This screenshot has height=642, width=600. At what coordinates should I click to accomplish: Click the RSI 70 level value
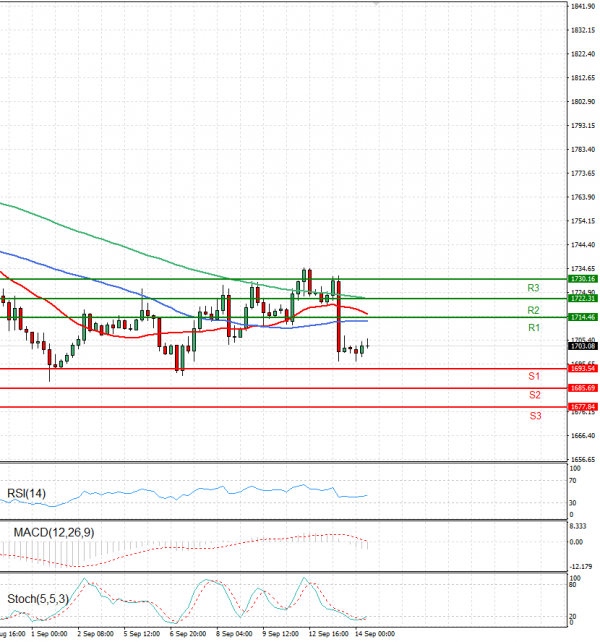573,481
